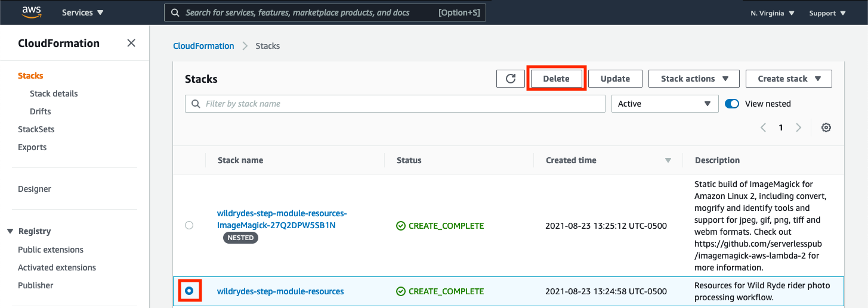
Task: Click the 13:24:58 created time cell
Action: coord(606,291)
